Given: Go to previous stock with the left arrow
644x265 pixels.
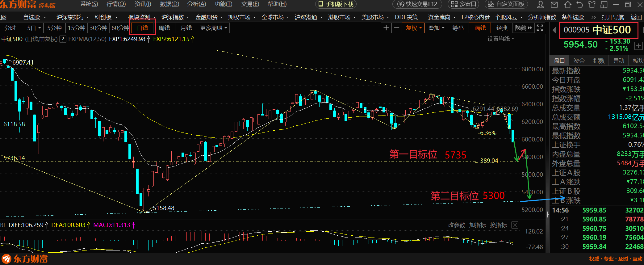Looking at the screenshot, I should point(554,30).
